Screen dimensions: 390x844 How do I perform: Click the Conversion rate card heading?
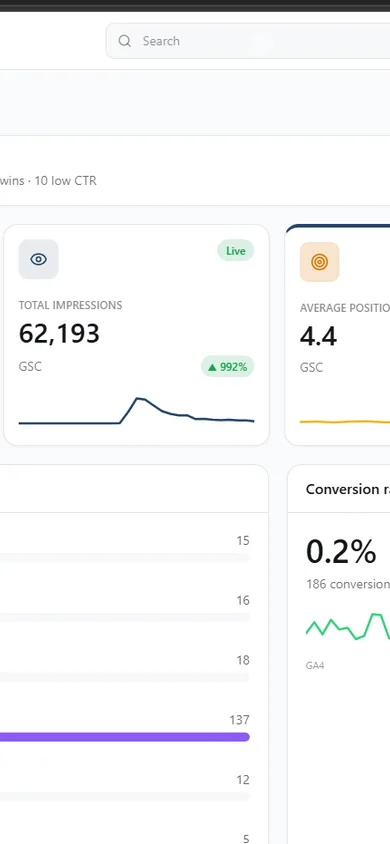point(348,489)
